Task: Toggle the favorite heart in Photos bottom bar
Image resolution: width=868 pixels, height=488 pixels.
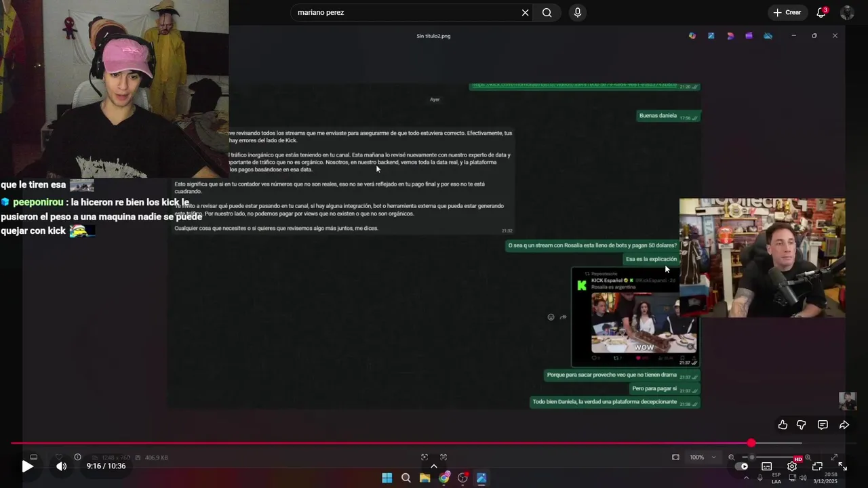Action: (x=58, y=457)
